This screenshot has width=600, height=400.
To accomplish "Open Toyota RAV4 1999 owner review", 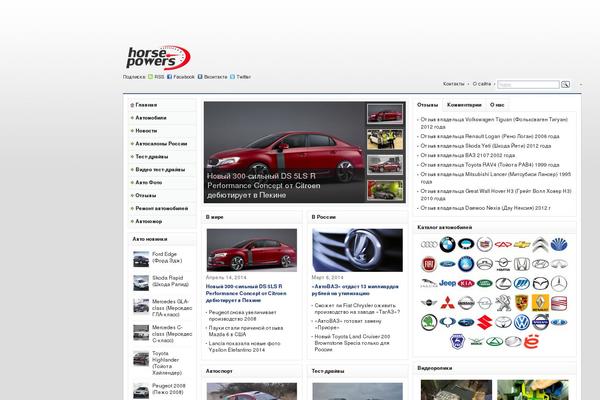I will coord(490,165).
